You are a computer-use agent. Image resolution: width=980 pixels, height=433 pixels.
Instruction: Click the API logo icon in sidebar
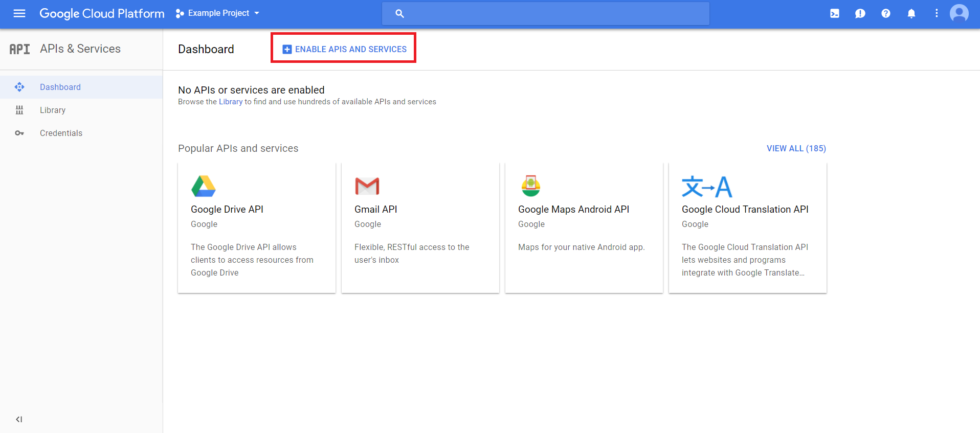(20, 49)
